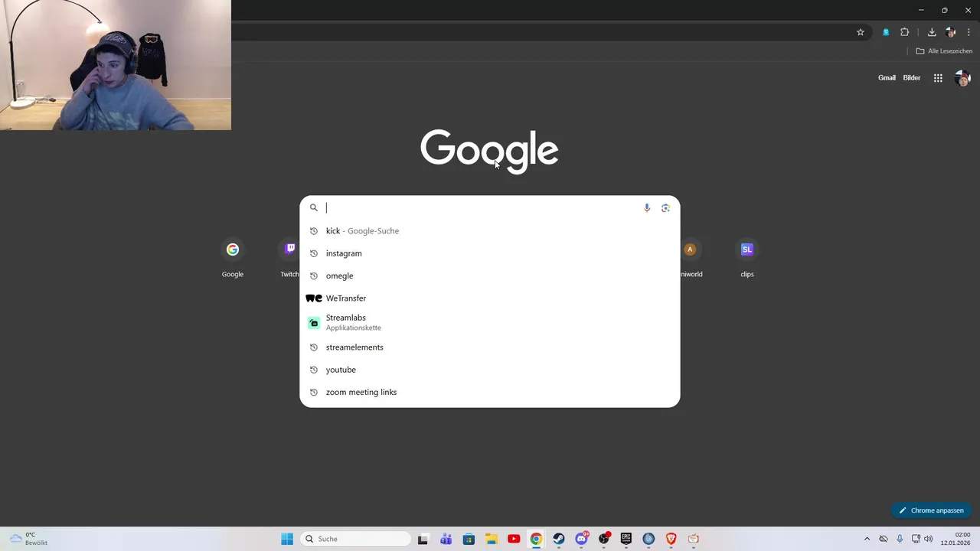Select the Streamlabs Applikationskette suggestion

pos(490,322)
